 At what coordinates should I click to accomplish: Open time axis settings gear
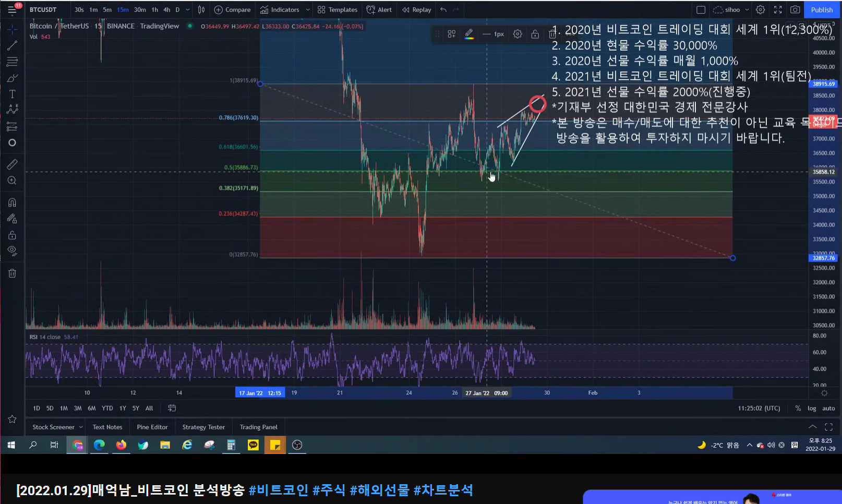(824, 393)
